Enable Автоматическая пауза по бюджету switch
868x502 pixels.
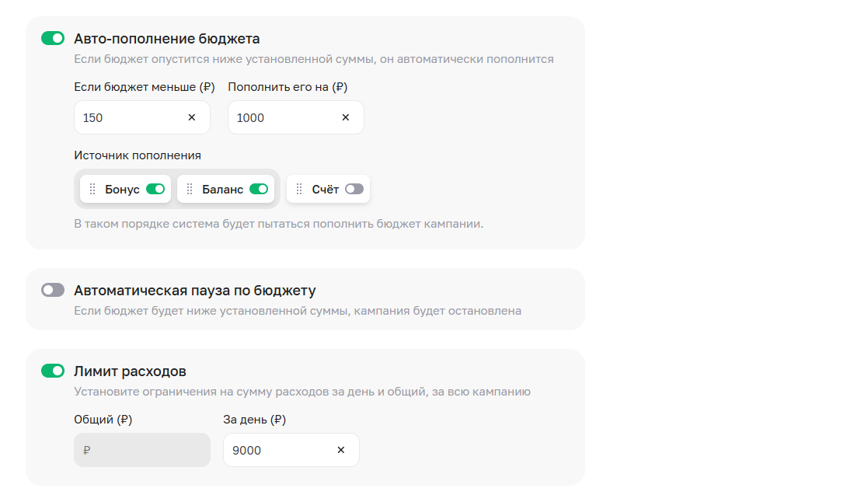tap(53, 290)
